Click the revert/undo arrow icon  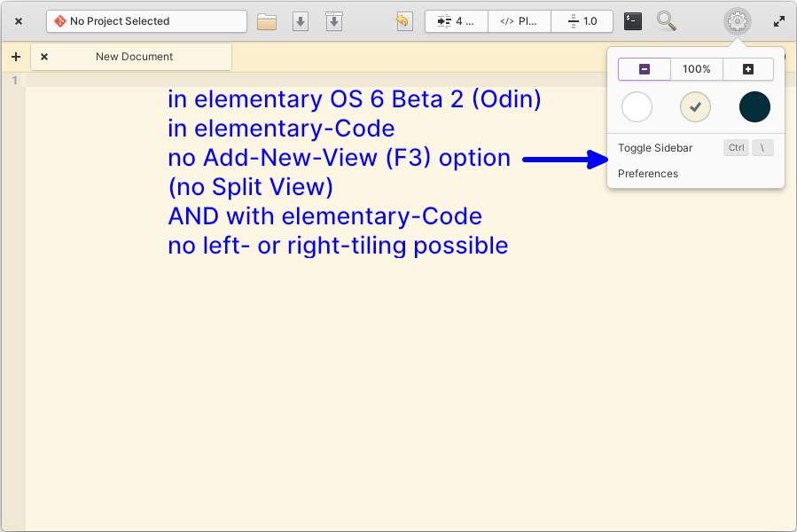click(x=403, y=20)
